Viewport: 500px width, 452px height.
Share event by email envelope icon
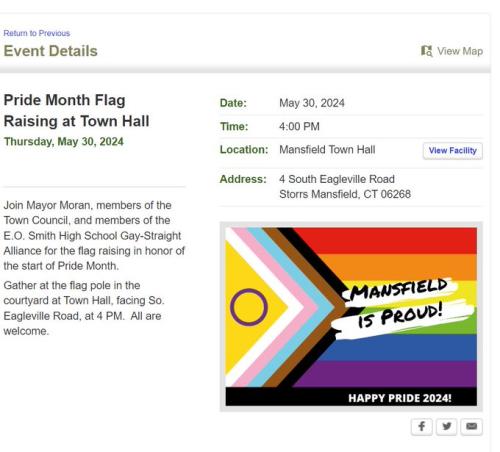(x=471, y=426)
